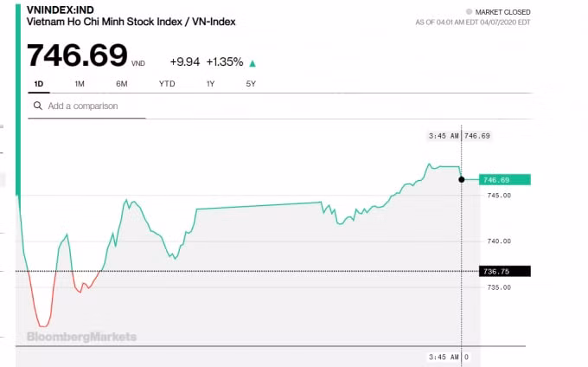Click the green 746.69 price label
Viewport: 588px width, 367px height.
pyautogui.click(x=505, y=180)
